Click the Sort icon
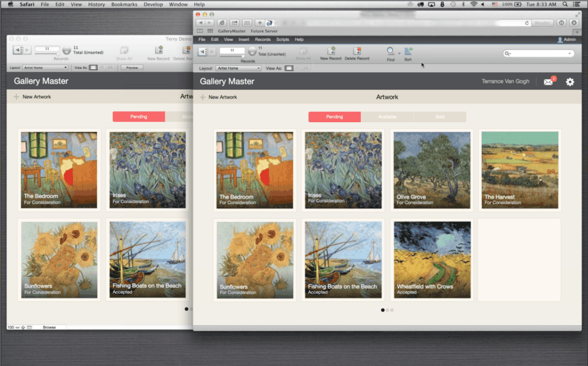The height and width of the screenshot is (366, 588). pos(408,51)
